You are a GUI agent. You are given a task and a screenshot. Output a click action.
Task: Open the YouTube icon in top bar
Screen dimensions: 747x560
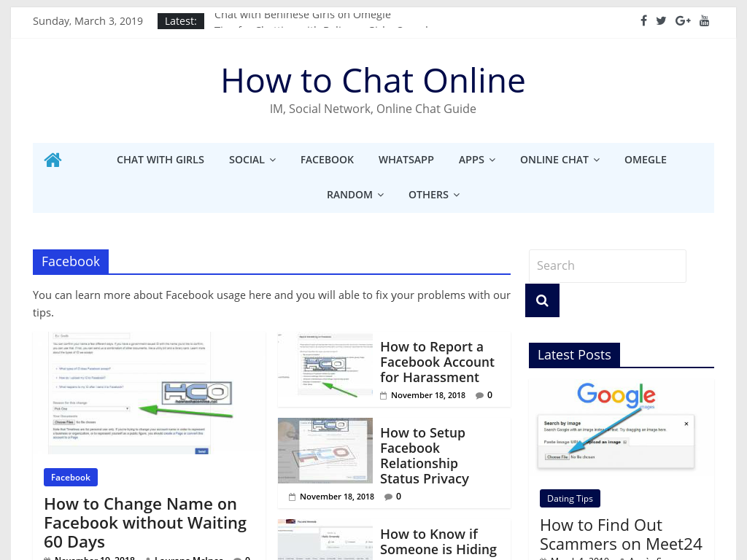[704, 20]
